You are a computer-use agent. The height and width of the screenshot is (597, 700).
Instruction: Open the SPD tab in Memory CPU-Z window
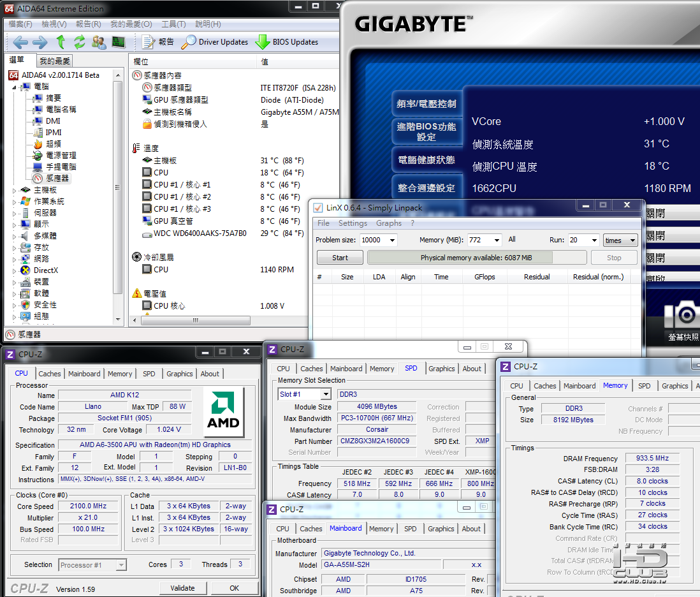[x=644, y=386]
